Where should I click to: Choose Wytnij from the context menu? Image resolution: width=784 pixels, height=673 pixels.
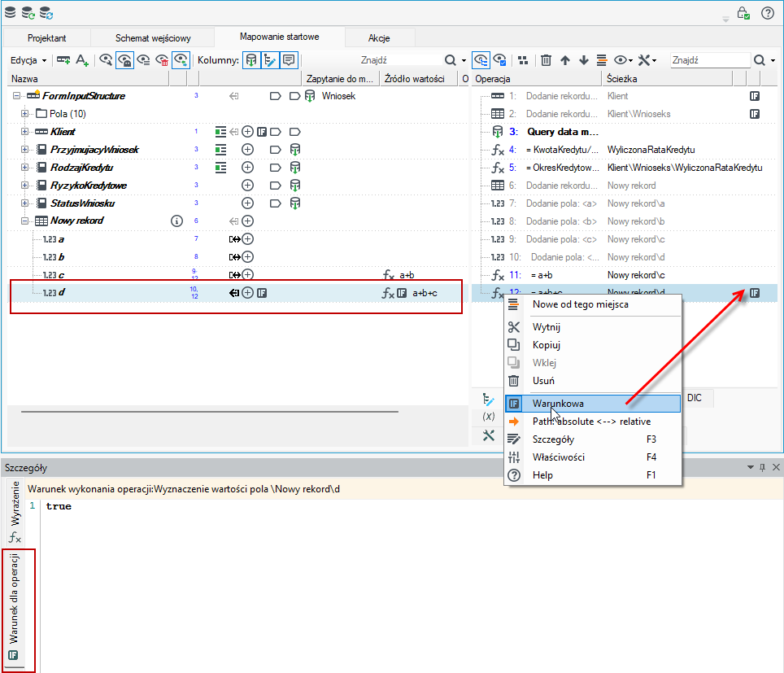click(x=593, y=327)
